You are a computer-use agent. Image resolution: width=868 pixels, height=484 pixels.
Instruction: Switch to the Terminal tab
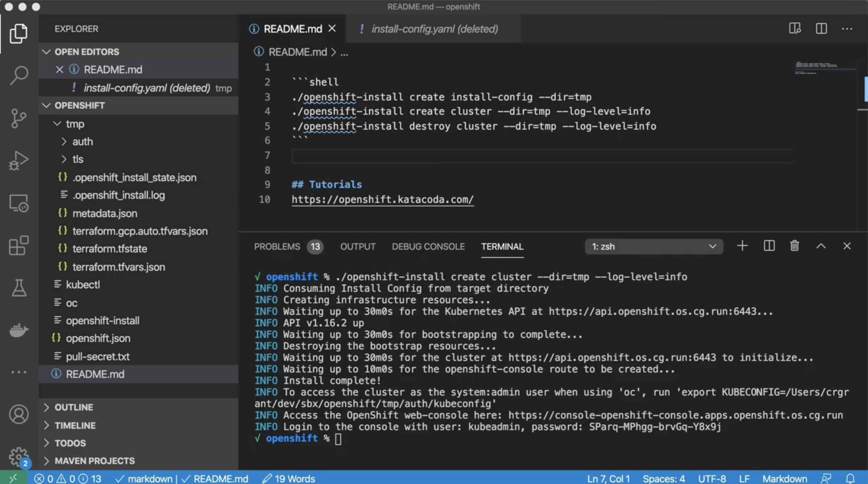coord(502,247)
